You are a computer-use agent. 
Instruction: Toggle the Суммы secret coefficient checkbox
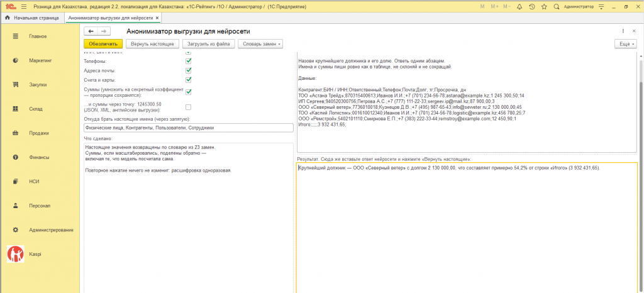pos(189,92)
